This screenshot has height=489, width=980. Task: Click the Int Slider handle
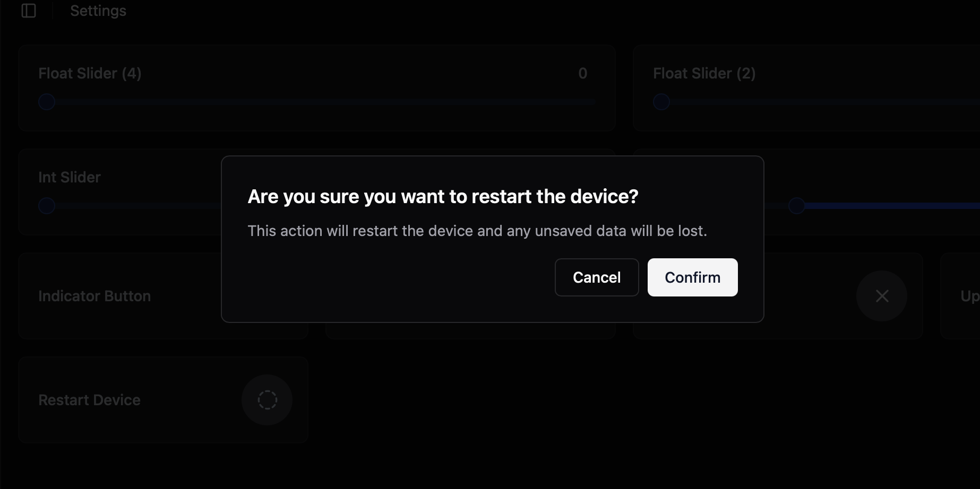(47, 206)
